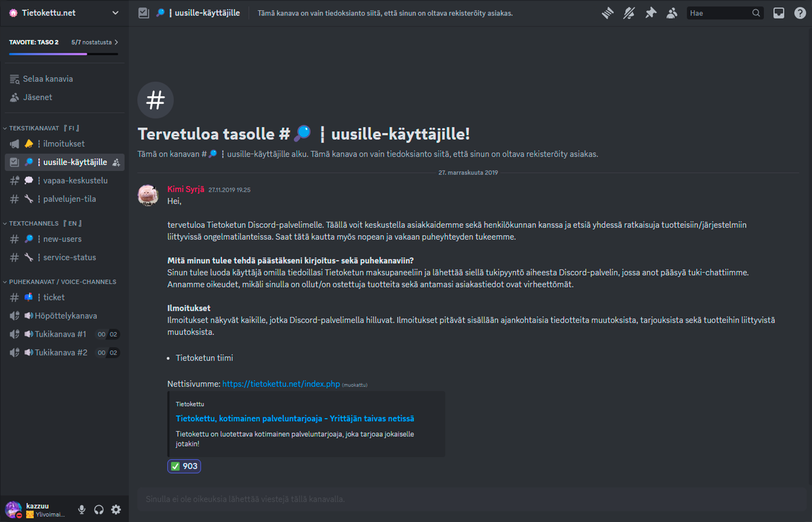Open the Threads icon in header
The width and height of the screenshot is (812, 522).
point(607,13)
